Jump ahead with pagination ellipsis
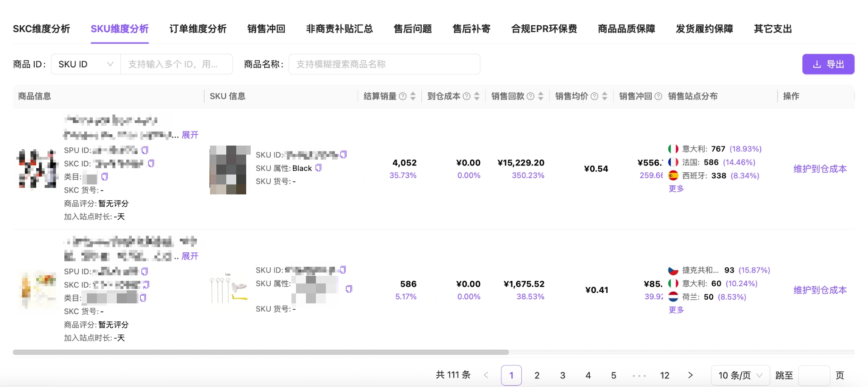868x387 pixels. (639, 375)
